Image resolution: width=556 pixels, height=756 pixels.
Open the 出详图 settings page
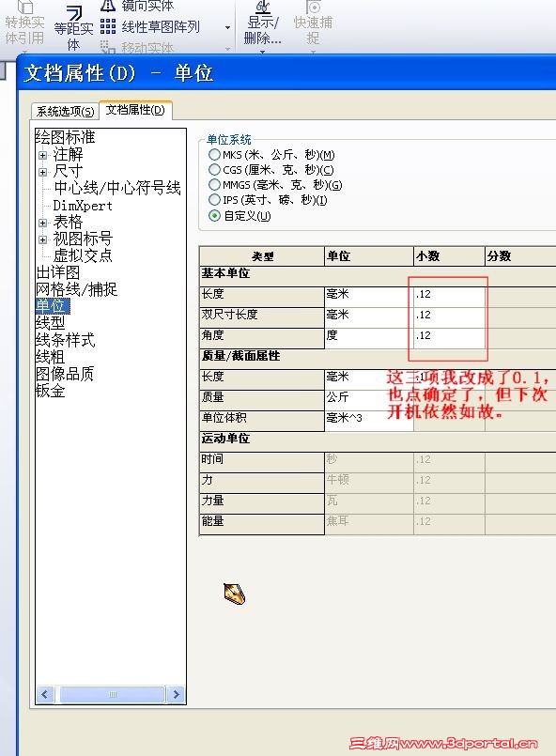(x=58, y=272)
